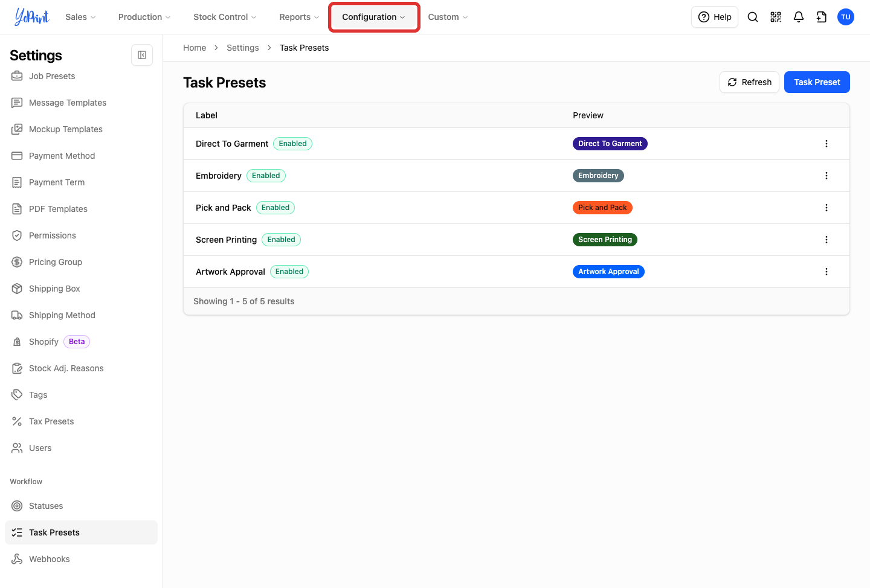The height and width of the screenshot is (588, 870).
Task: Create a new Task Preset
Action: pos(817,82)
